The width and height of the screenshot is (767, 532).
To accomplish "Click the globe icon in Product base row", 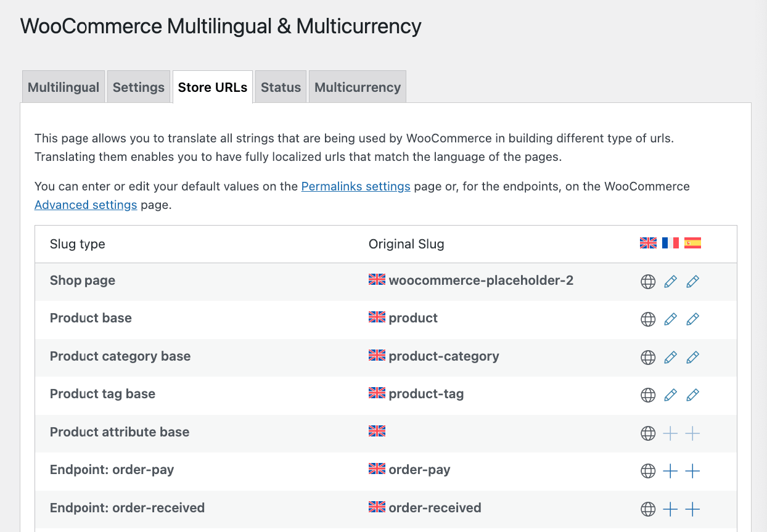I will [x=648, y=319].
